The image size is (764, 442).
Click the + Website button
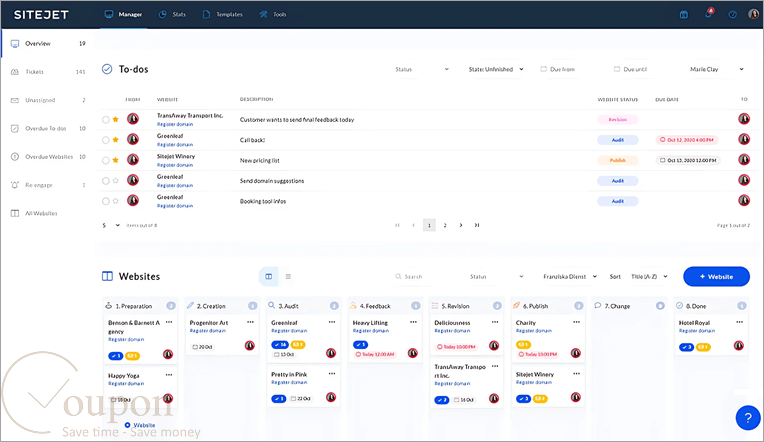(716, 276)
